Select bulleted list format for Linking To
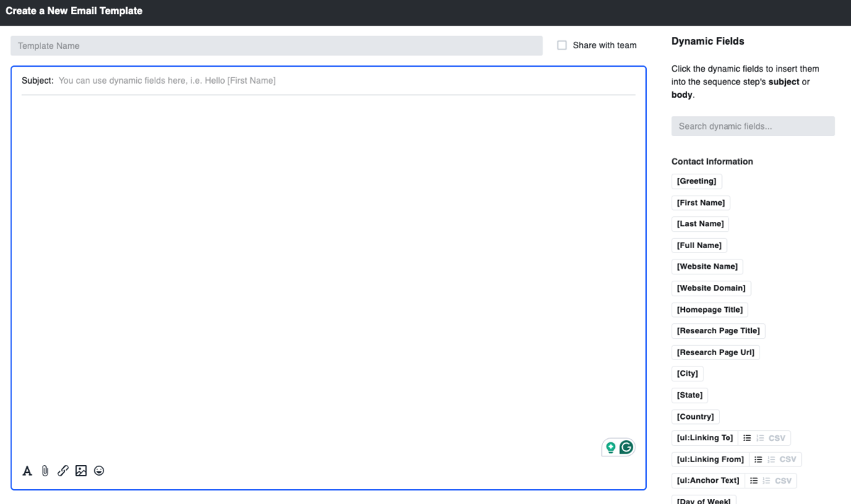851x504 pixels. 747,438
